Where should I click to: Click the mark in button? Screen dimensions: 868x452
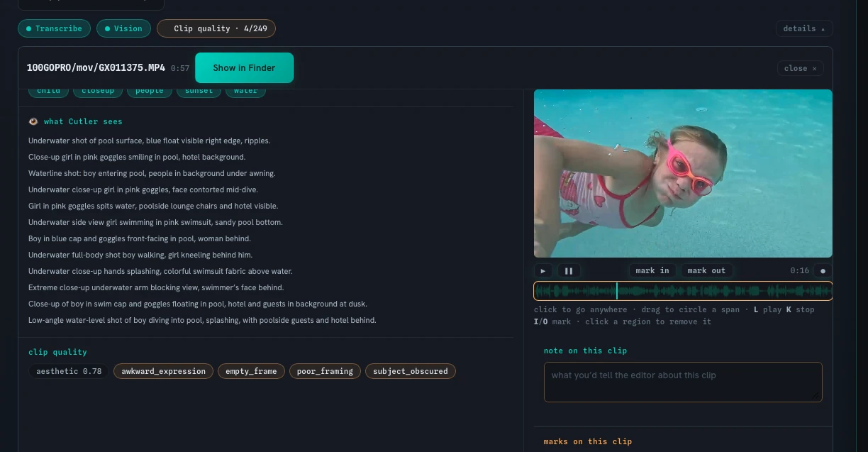coord(652,270)
